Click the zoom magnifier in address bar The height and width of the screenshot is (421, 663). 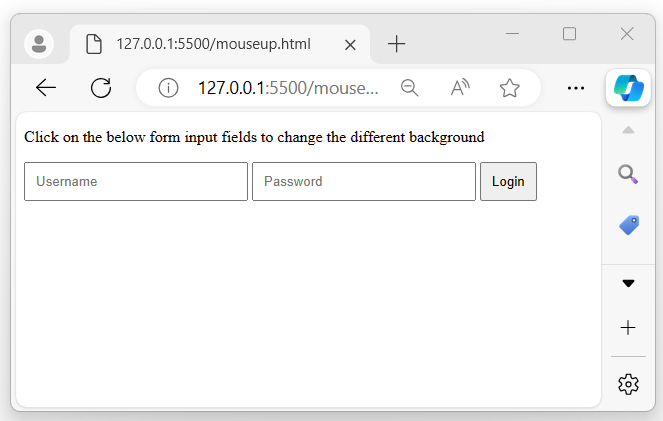(409, 88)
